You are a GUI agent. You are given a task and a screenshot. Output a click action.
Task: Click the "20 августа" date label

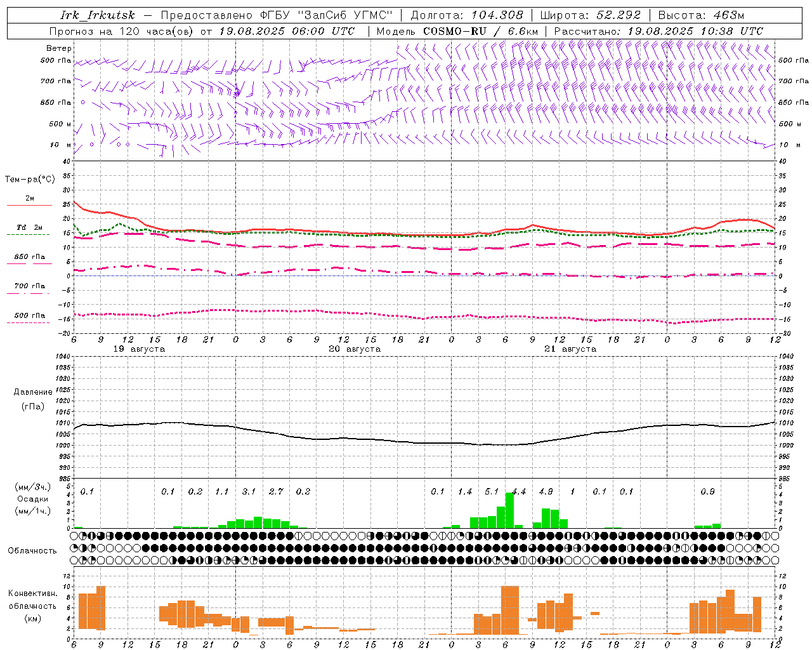coord(355,349)
